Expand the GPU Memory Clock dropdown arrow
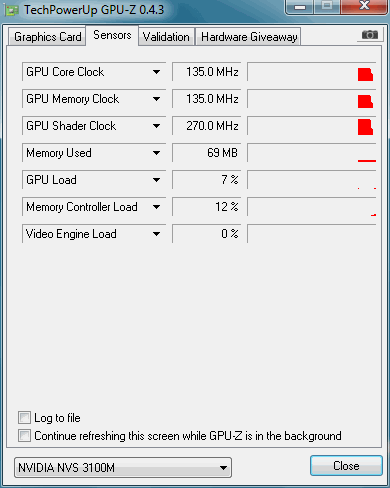The height and width of the screenshot is (488, 390). pyautogui.click(x=156, y=99)
